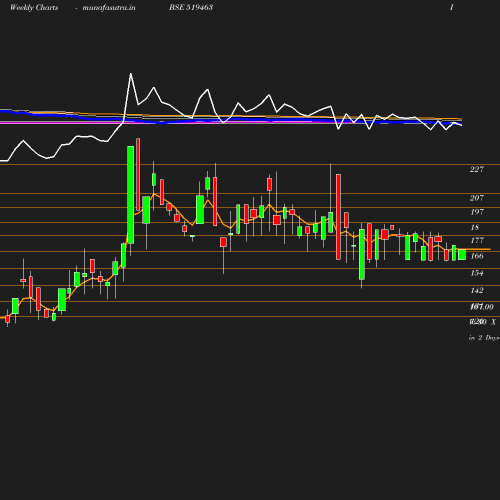Screen dimensions: 500x500
Task: Click the 207 price level label
Action: [x=477, y=198]
